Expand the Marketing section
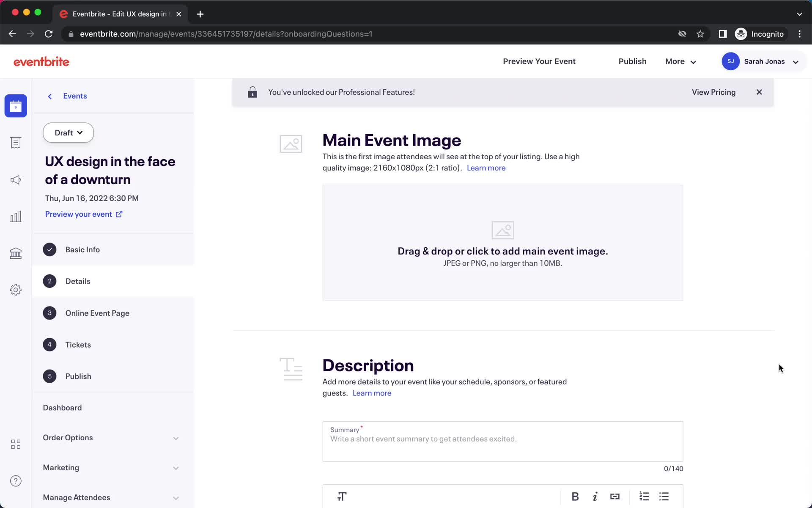 pos(176,468)
